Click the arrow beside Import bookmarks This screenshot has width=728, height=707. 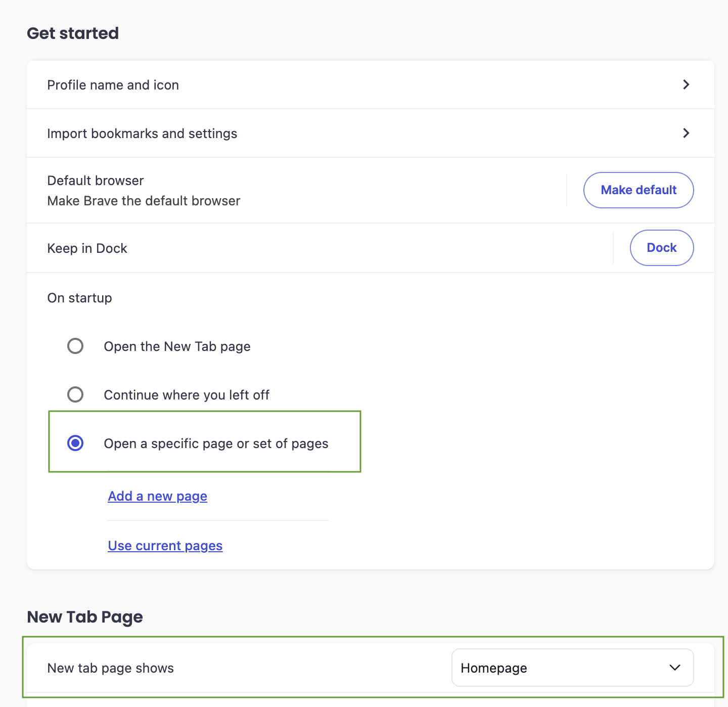(x=686, y=133)
